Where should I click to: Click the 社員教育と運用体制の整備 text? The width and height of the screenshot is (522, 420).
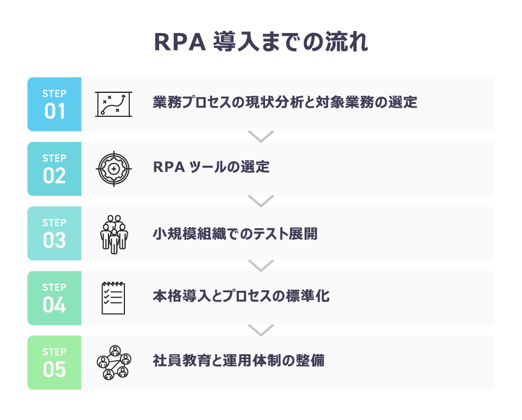tap(238, 360)
